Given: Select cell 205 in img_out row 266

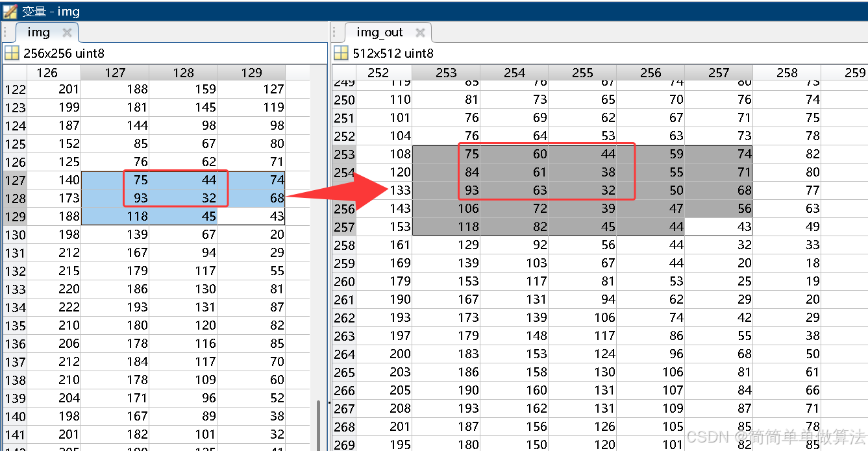Looking at the screenshot, I should click(x=384, y=390).
